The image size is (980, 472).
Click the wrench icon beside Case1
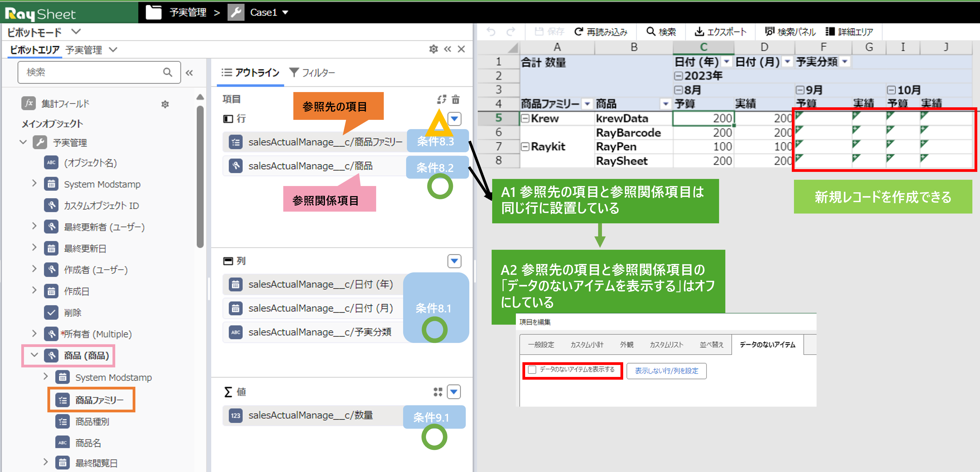point(236,12)
